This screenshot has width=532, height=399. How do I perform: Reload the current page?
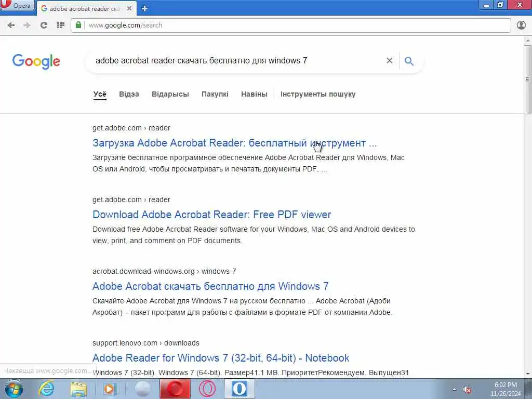[44, 25]
